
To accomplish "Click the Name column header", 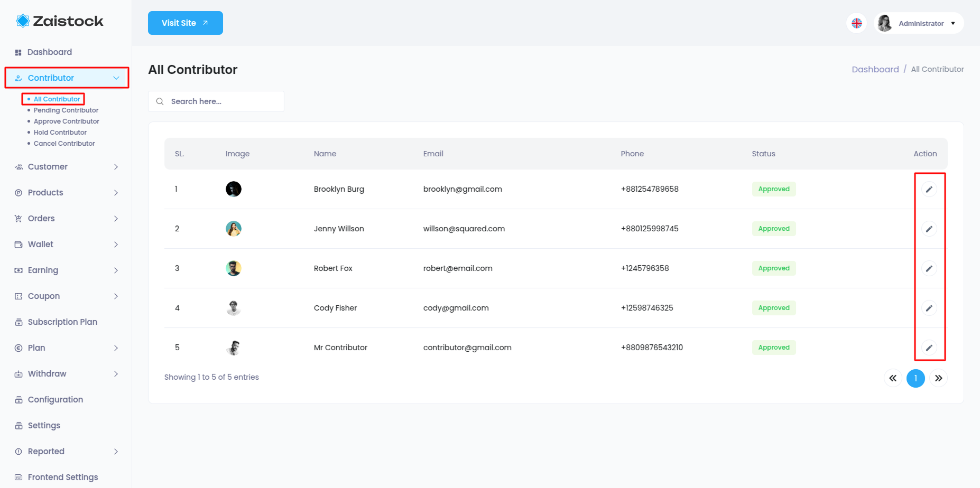I will (x=325, y=154).
